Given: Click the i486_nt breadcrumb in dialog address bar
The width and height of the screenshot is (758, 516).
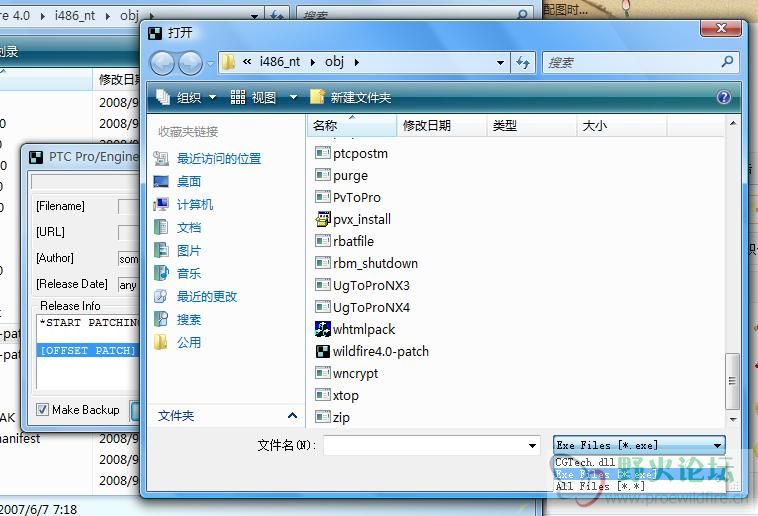Looking at the screenshot, I should tap(280, 62).
